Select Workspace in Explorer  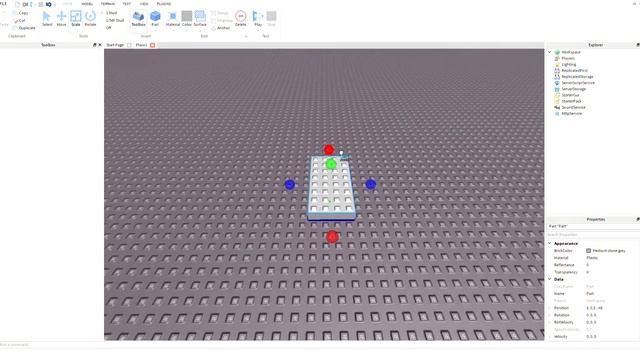571,52
